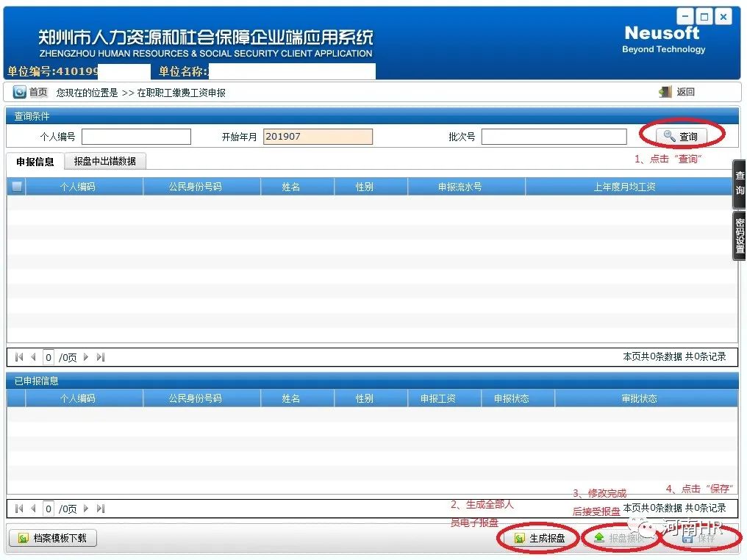Click the page number box in 已申报信息 pager
The image size is (747, 560).
tap(48, 509)
